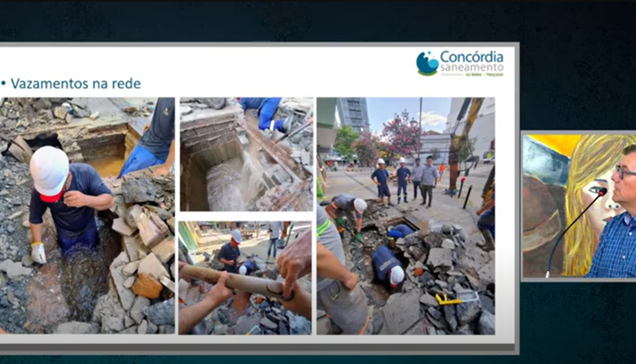Click the white work glove in the left photo
The height and width of the screenshot is (364, 636).
click(x=38, y=253)
